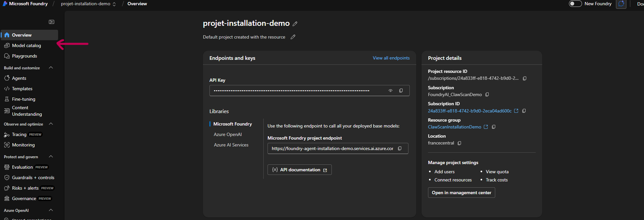The width and height of the screenshot is (644, 220).
Task: Copy the Resource group name
Action: [x=494, y=127]
